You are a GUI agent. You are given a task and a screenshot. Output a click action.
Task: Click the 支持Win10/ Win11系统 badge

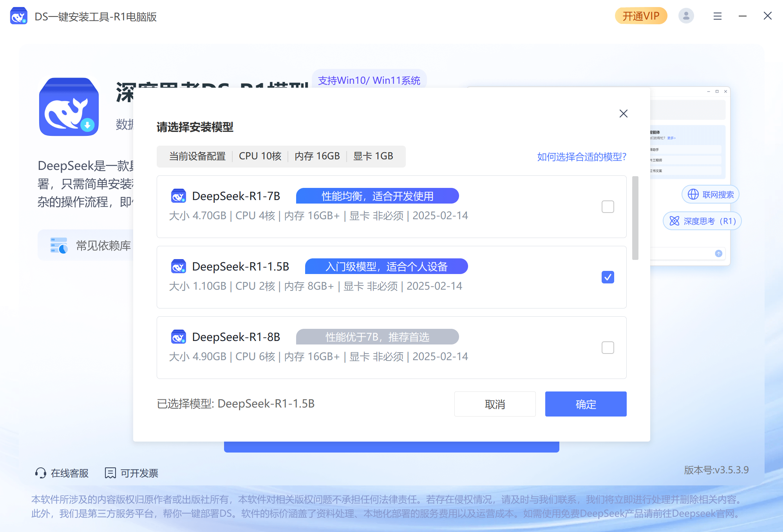pyautogui.click(x=369, y=80)
